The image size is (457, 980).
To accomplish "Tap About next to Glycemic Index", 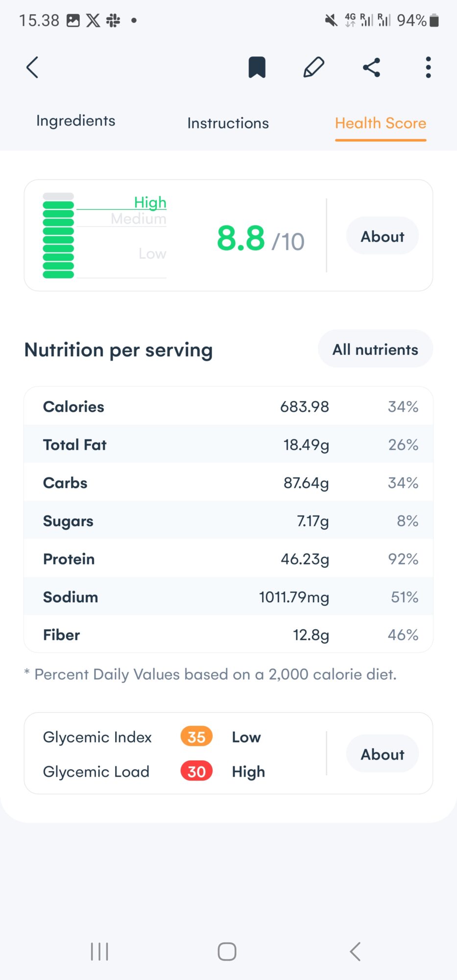I will click(382, 754).
